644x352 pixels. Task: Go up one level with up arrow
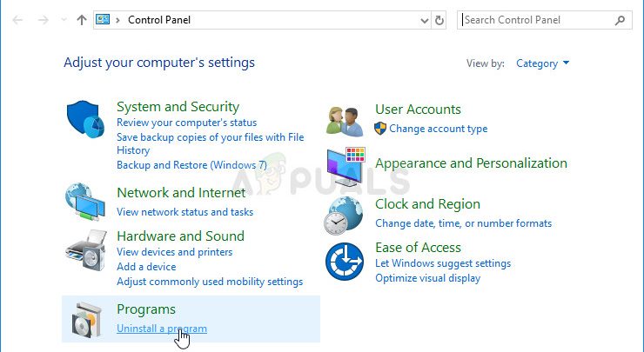(x=82, y=19)
